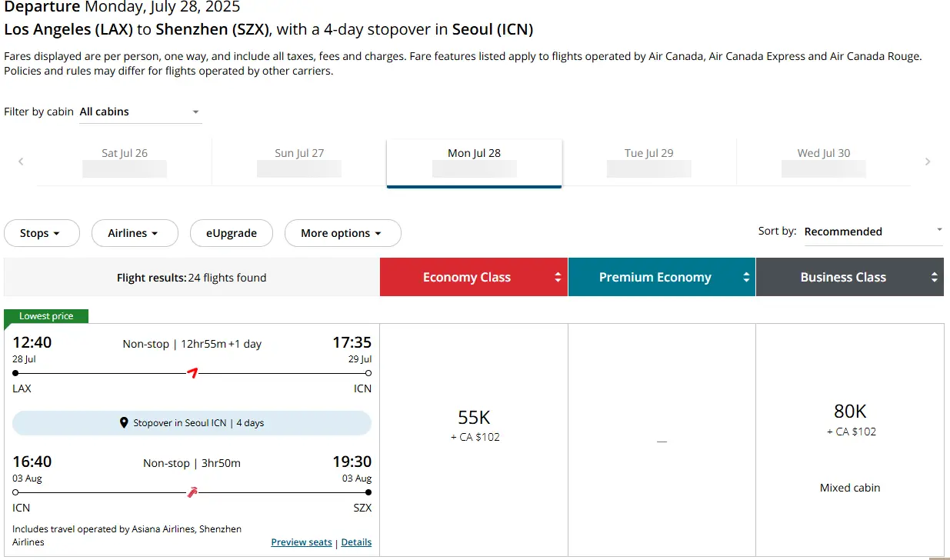Viewport: 950px width, 560px height.
Task: Click the Asiana airline logo on LAX-ICN segment
Action: click(193, 373)
